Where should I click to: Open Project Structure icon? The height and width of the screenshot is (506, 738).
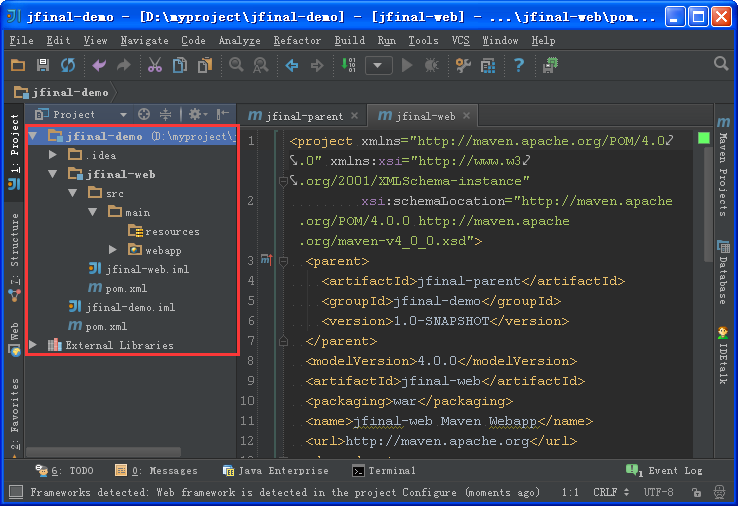click(488, 65)
